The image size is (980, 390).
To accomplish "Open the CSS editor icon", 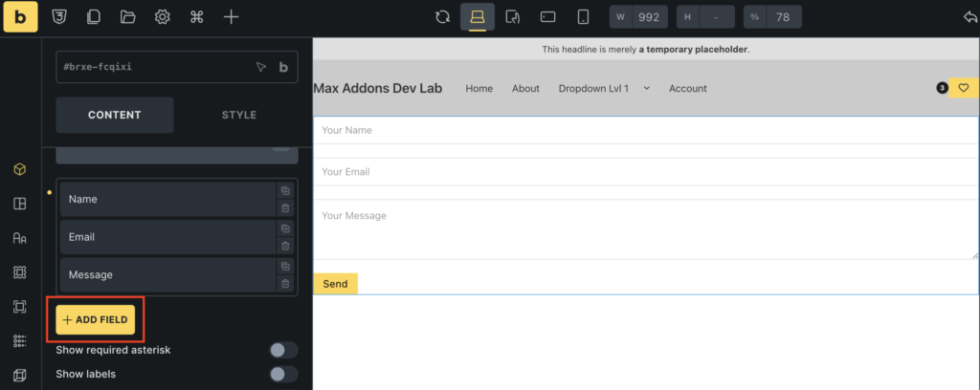I will (x=60, y=17).
